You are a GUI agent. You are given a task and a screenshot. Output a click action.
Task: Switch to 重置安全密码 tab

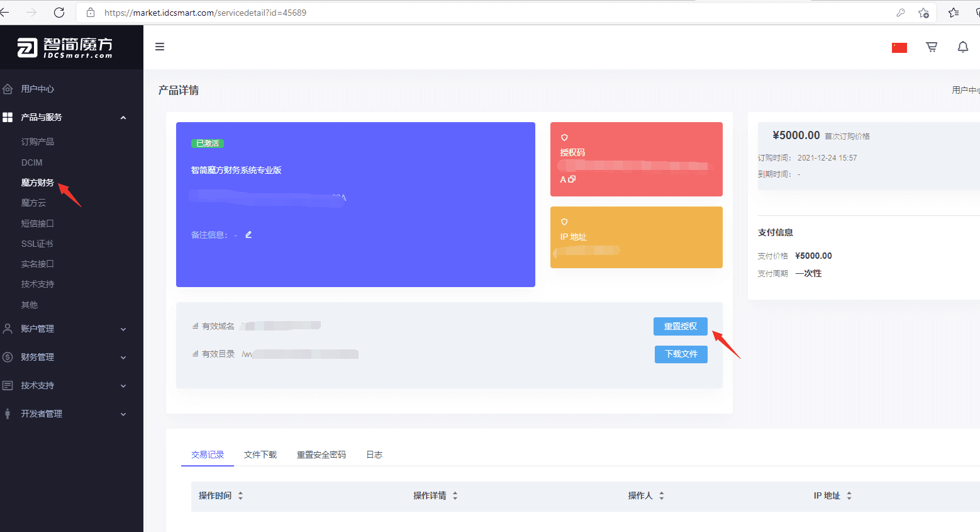coord(321,455)
